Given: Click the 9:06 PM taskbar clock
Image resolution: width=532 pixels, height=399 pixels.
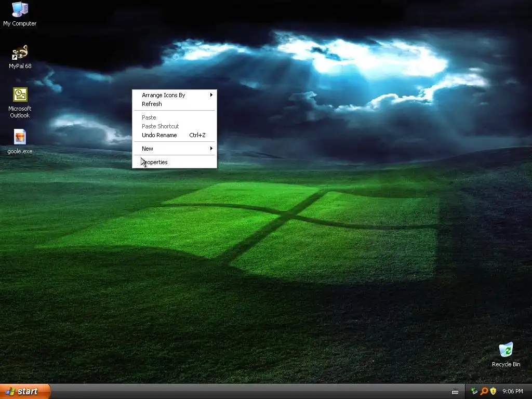Looking at the screenshot, I should 512,392.
